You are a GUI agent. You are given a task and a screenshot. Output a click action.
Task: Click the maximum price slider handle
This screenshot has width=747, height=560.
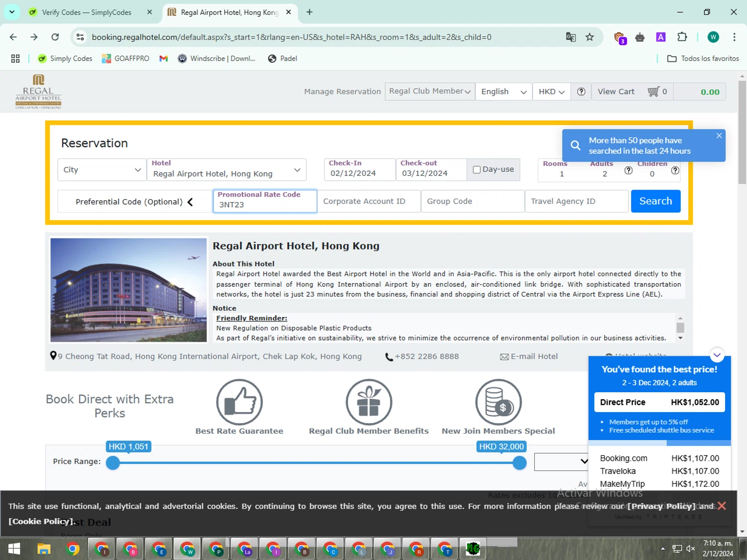coord(519,463)
